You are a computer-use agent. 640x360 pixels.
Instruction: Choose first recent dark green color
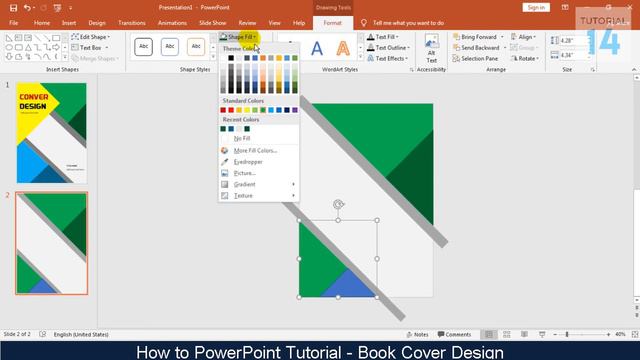tap(223, 129)
